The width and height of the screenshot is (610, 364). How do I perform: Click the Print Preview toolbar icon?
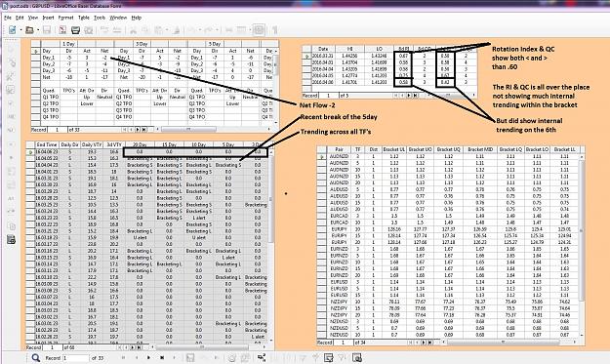tap(89, 30)
